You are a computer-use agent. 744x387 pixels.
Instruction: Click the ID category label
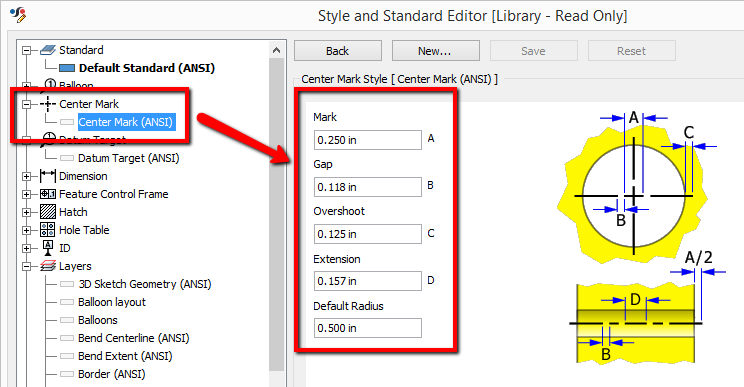point(65,248)
